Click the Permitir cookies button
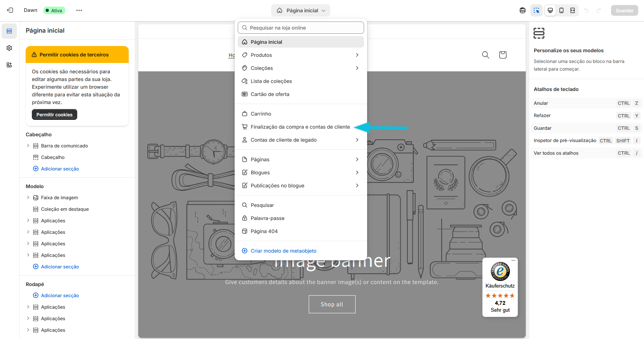The image size is (644, 339). click(55, 114)
